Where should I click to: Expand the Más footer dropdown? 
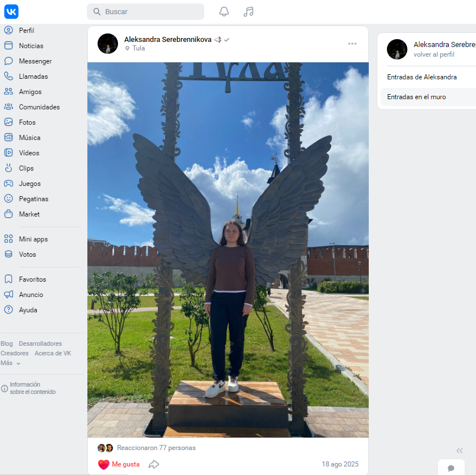10,363
